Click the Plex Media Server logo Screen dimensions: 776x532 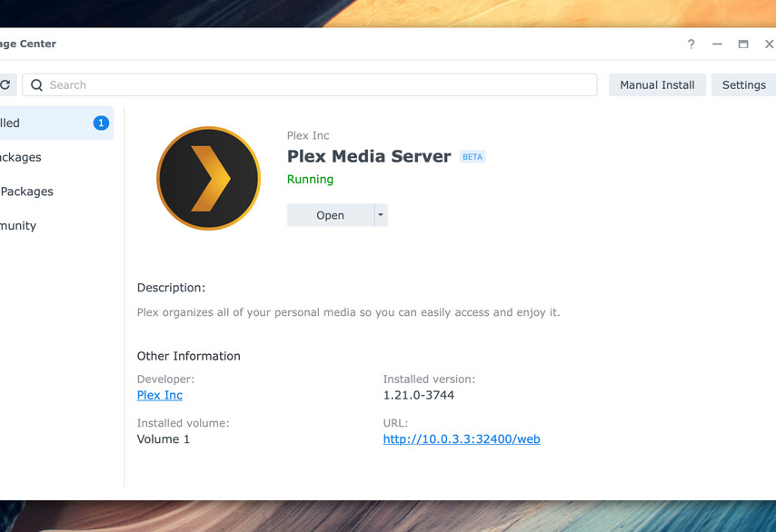208,179
